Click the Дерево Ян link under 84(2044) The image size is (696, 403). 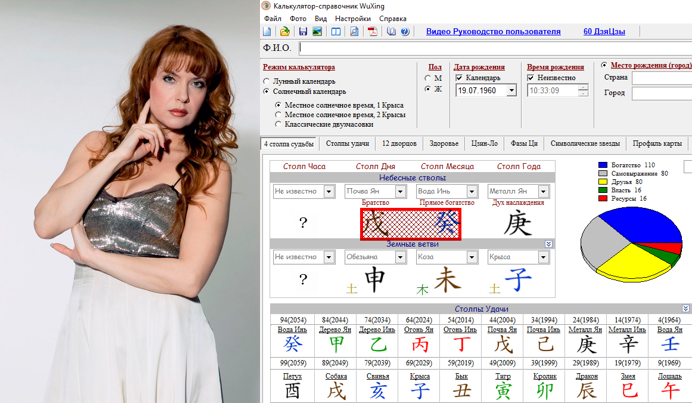click(x=335, y=329)
